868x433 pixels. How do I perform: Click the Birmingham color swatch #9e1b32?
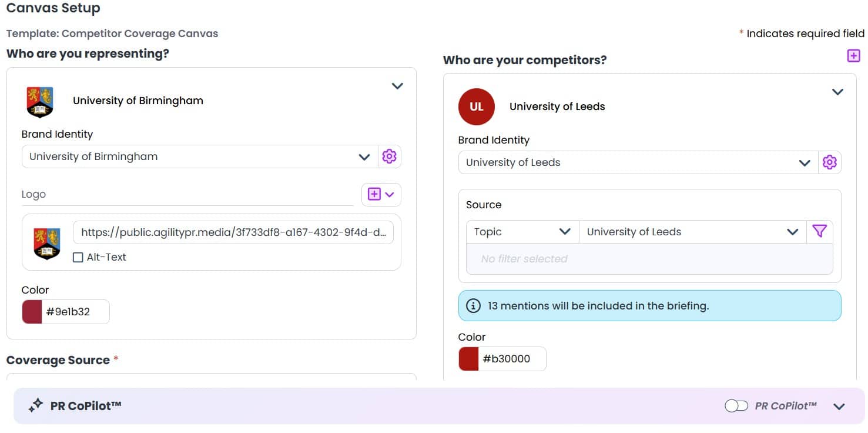click(32, 312)
